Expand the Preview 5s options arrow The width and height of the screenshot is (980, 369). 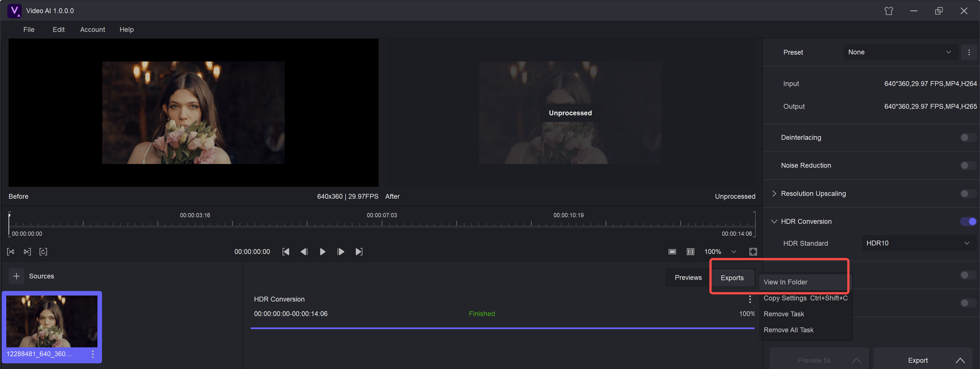tap(856, 360)
